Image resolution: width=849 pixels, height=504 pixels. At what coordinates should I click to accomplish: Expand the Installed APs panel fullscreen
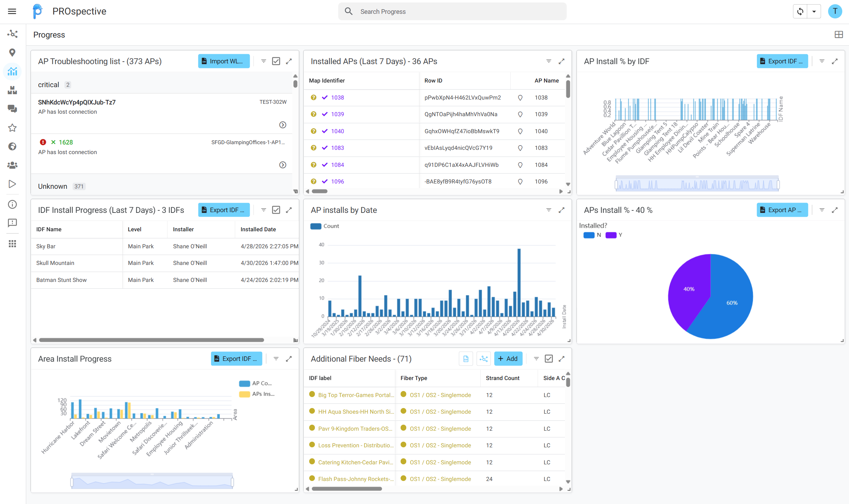click(x=561, y=61)
